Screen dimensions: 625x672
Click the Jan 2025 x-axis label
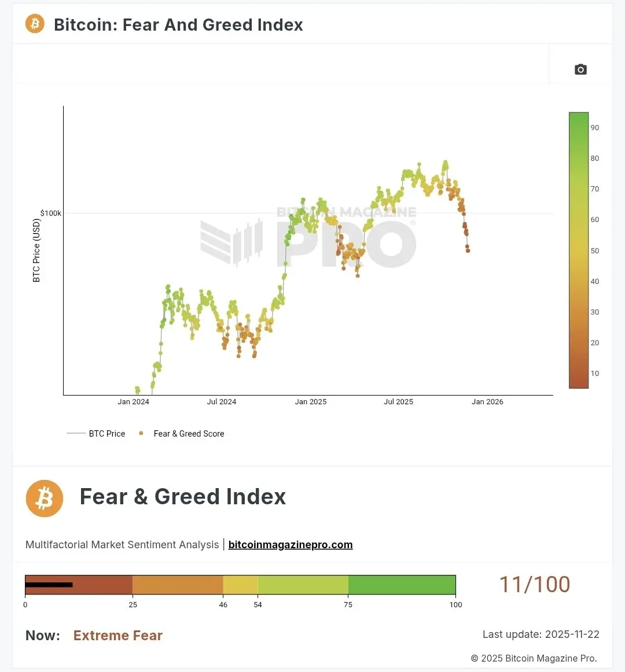tap(311, 401)
